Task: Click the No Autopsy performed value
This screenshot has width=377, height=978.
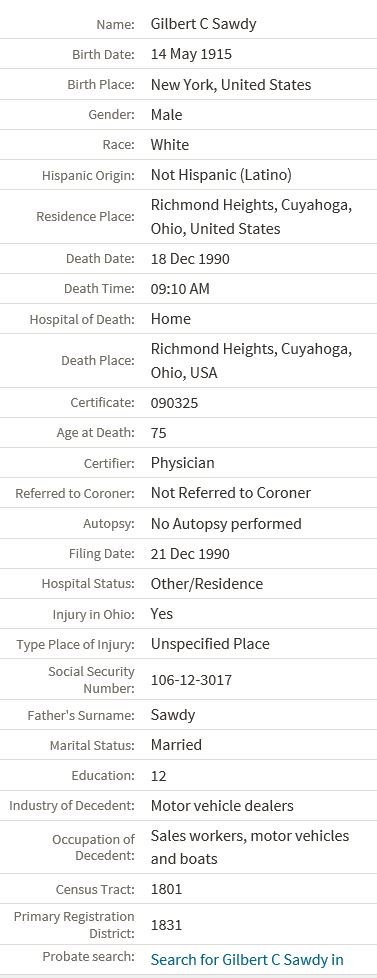Action: (226, 523)
